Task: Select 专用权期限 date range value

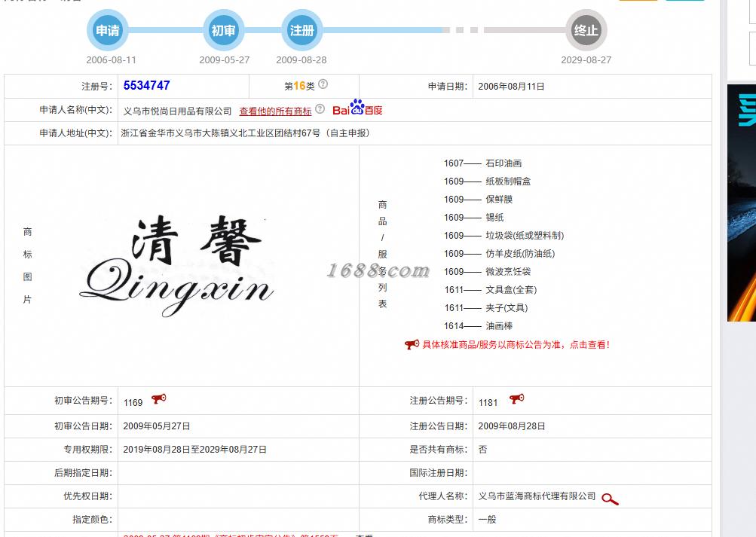Action: [194, 450]
